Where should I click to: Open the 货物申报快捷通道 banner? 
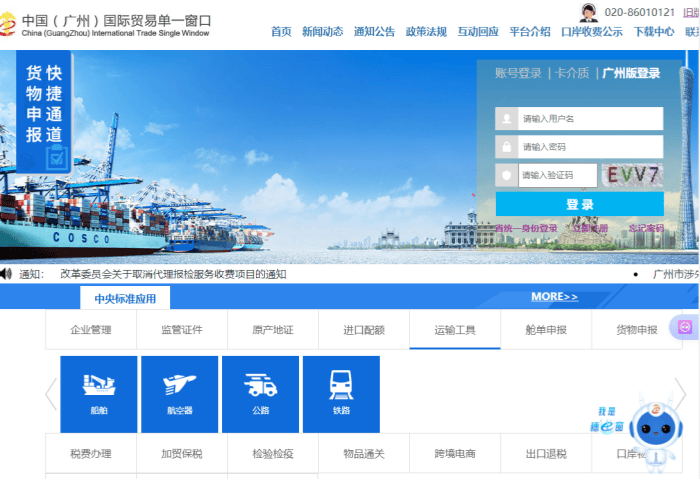(x=44, y=112)
